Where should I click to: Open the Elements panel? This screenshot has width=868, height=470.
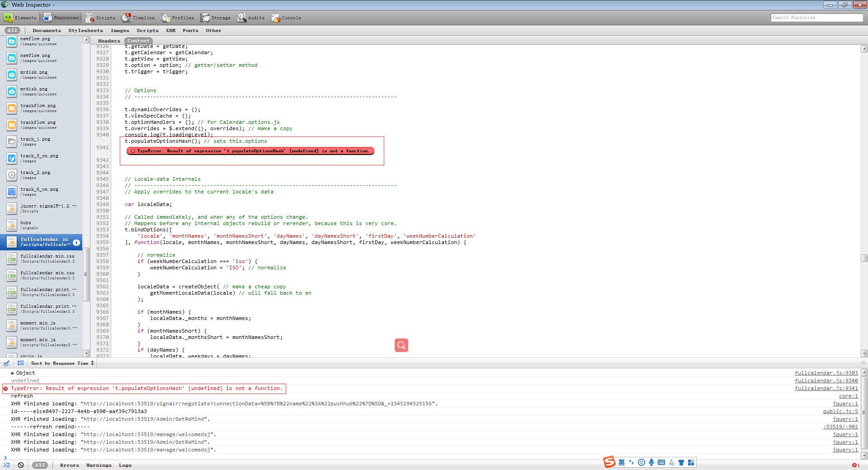(x=20, y=18)
